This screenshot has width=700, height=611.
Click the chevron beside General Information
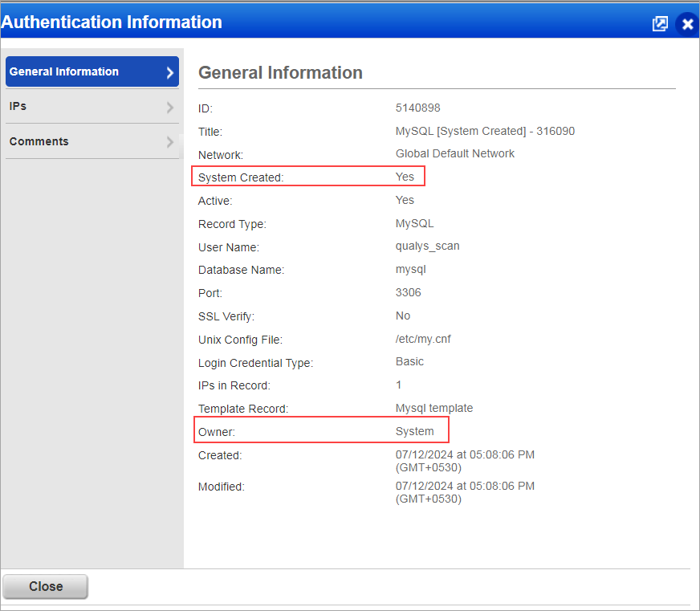pyautogui.click(x=169, y=72)
